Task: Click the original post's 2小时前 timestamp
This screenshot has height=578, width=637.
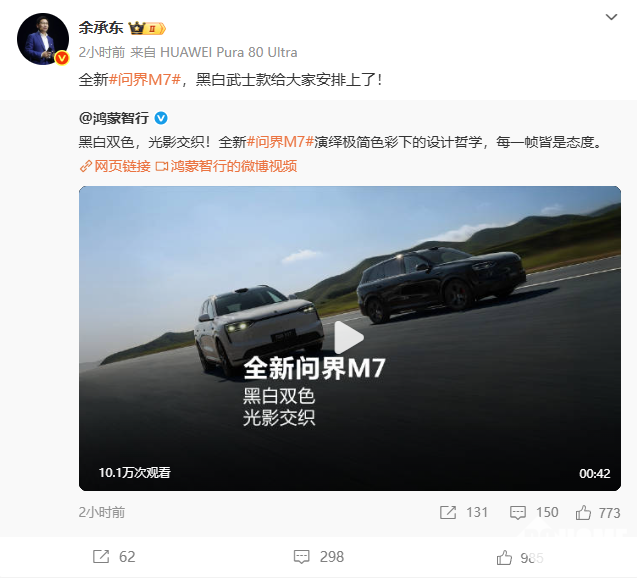Action: click(x=102, y=512)
